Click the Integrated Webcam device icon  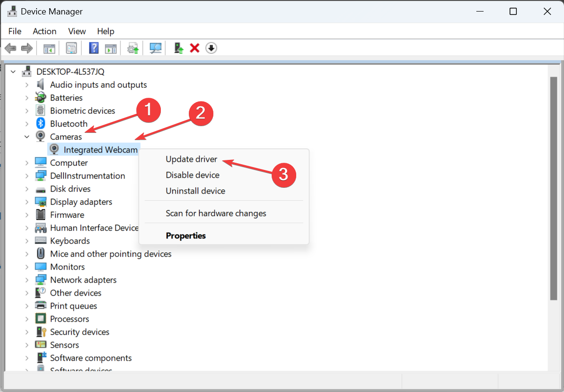54,150
